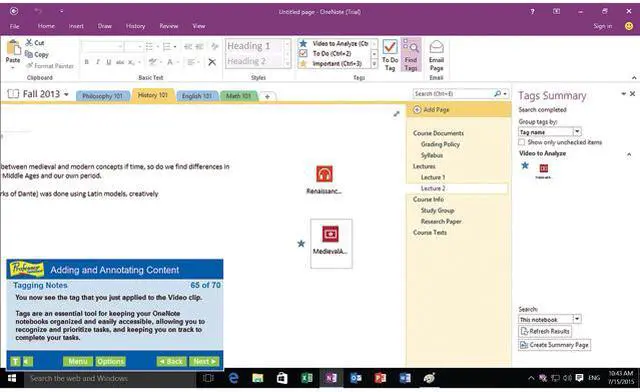
Task: Click the Email Page button
Action: [x=436, y=56]
